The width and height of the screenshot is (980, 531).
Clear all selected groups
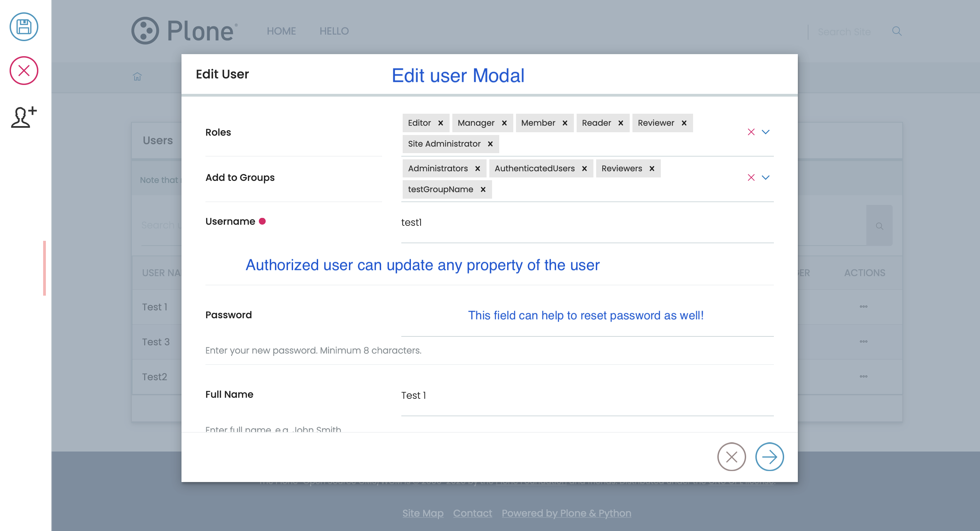click(751, 178)
